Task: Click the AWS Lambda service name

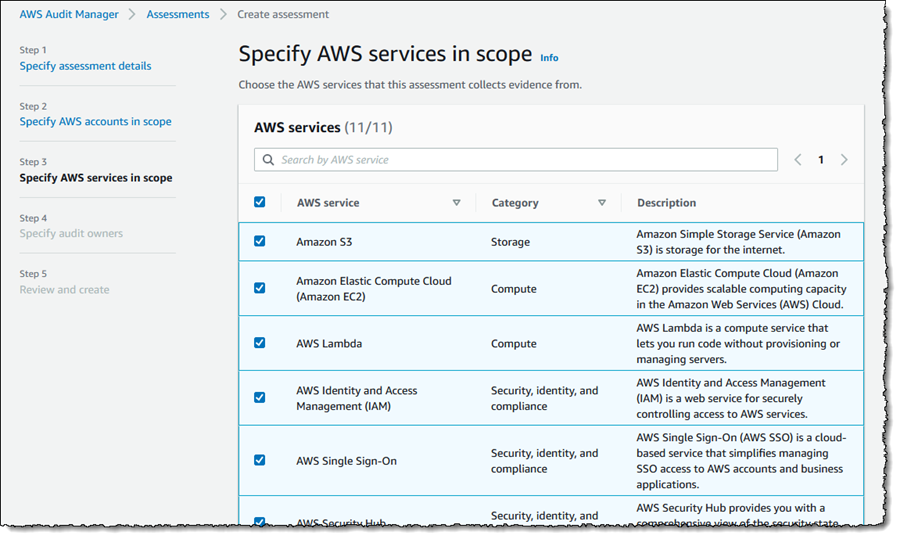Action: tap(329, 344)
